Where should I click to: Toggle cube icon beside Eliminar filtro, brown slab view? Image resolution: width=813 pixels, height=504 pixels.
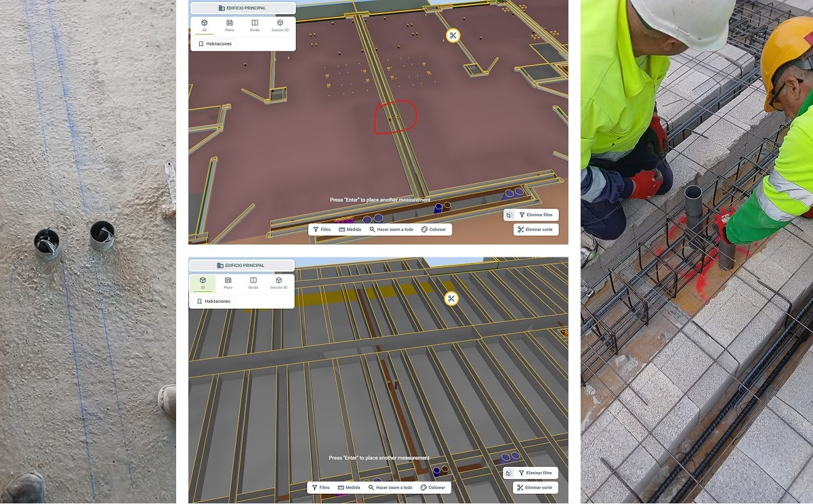point(509,215)
